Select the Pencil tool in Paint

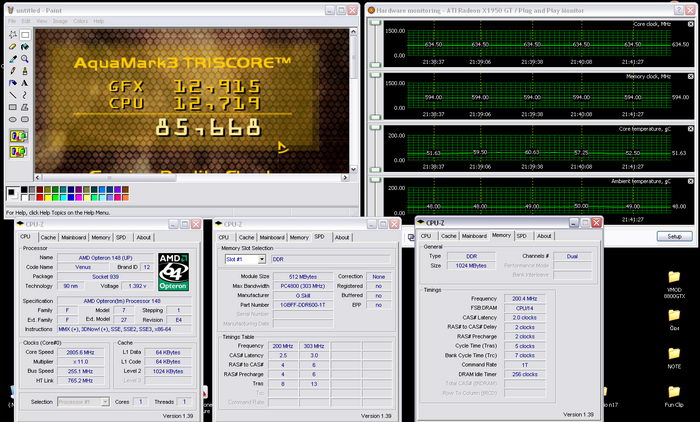coord(12,71)
